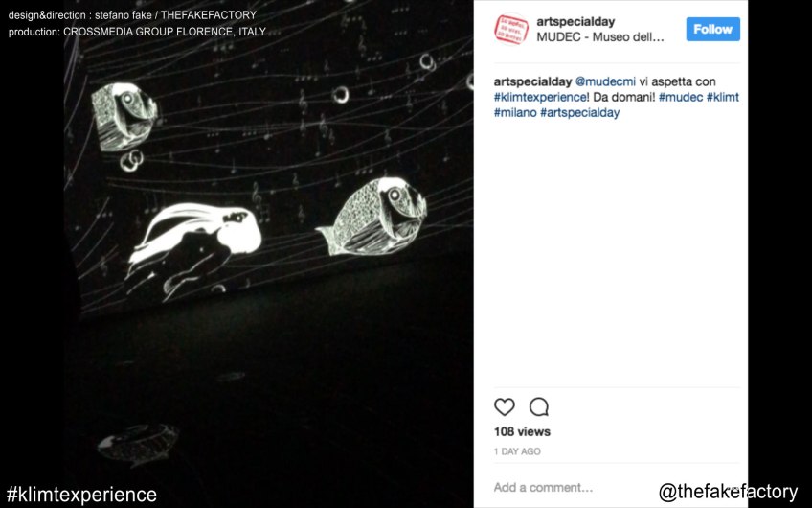The image size is (812, 508).
Task: Open the artspecialday profile picture
Action: pyautogui.click(x=511, y=29)
